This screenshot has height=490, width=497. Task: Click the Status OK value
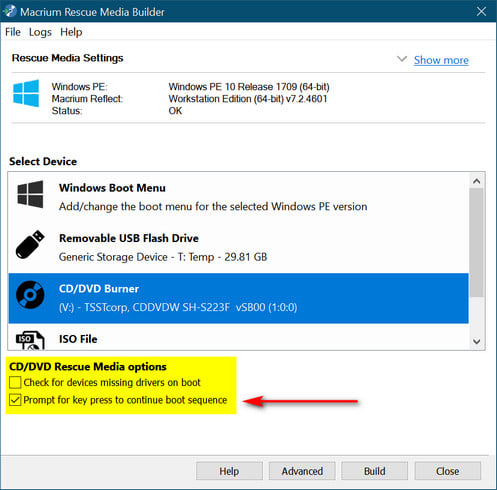point(175,111)
